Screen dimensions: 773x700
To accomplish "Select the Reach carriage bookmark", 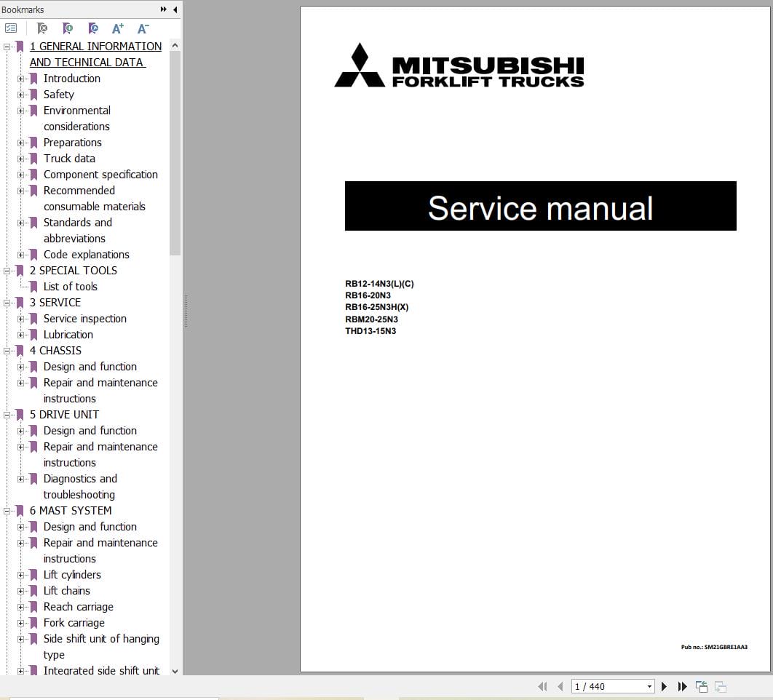I will click(x=79, y=607).
